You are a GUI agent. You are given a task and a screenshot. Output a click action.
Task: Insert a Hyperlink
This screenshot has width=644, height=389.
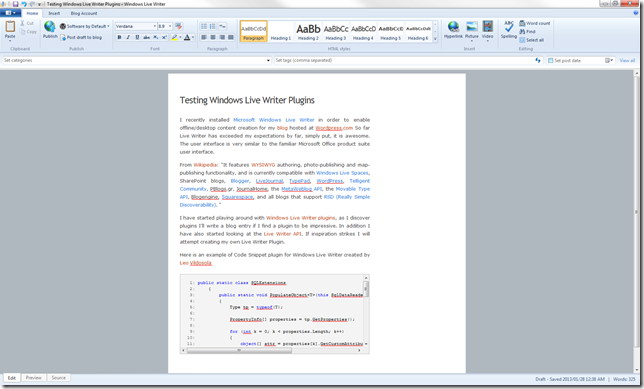click(x=453, y=30)
